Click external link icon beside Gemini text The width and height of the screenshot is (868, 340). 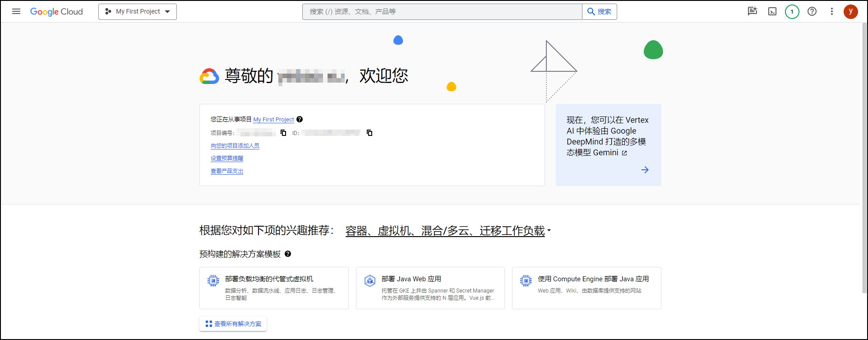pyautogui.click(x=624, y=153)
